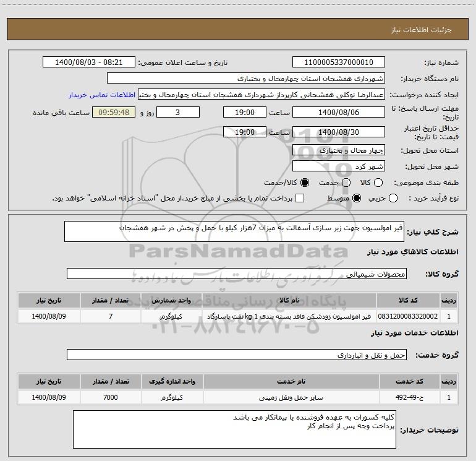
Task: Click goods code 0831200083320002 cell
Action: (x=408, y=316)
